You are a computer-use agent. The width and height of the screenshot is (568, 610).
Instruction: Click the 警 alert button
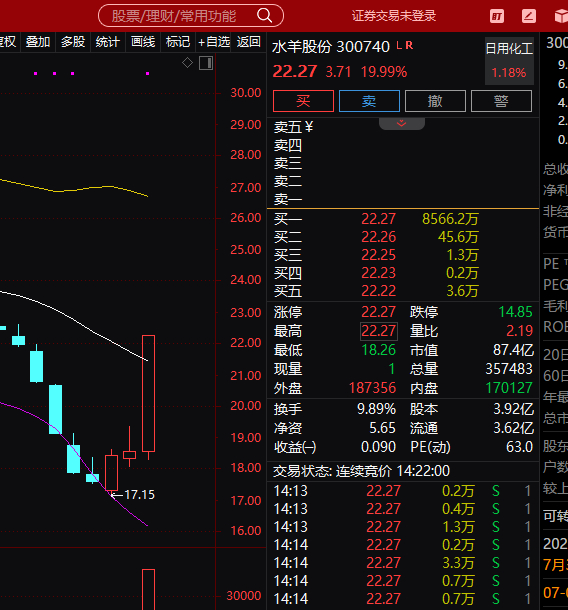[x=501, y=101]
